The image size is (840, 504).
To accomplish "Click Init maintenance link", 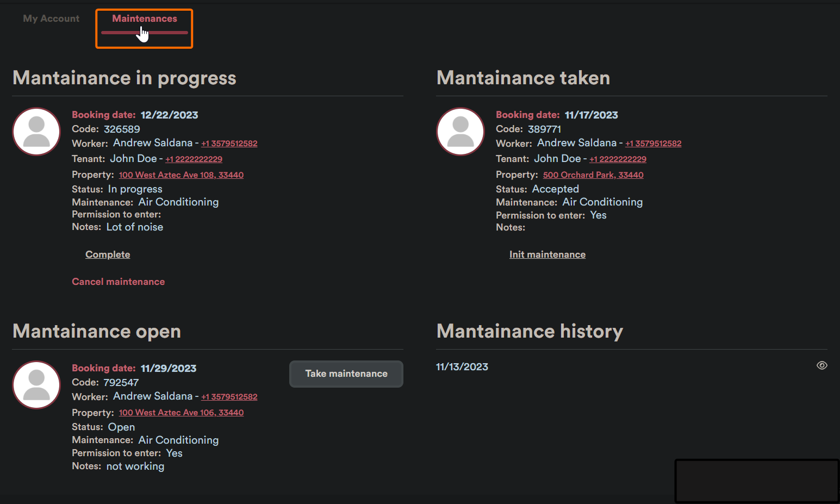I will click(547, 254).
